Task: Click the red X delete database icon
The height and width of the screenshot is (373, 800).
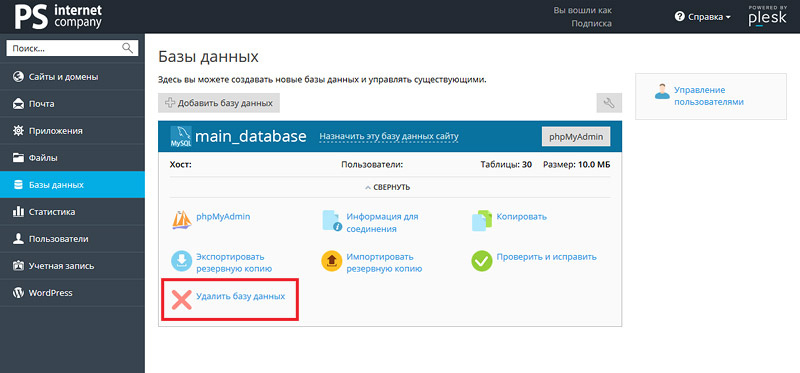Action: point(181,300)
